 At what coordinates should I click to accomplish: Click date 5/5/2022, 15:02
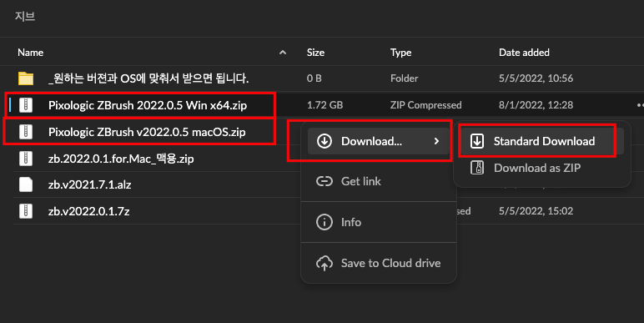tap(536, 211)
